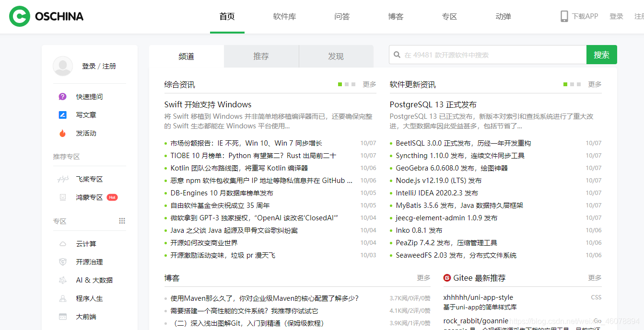Click the AI & 大数据 icon
The width and height of the screenshot is (644, 330).
[x=63, y=280]
